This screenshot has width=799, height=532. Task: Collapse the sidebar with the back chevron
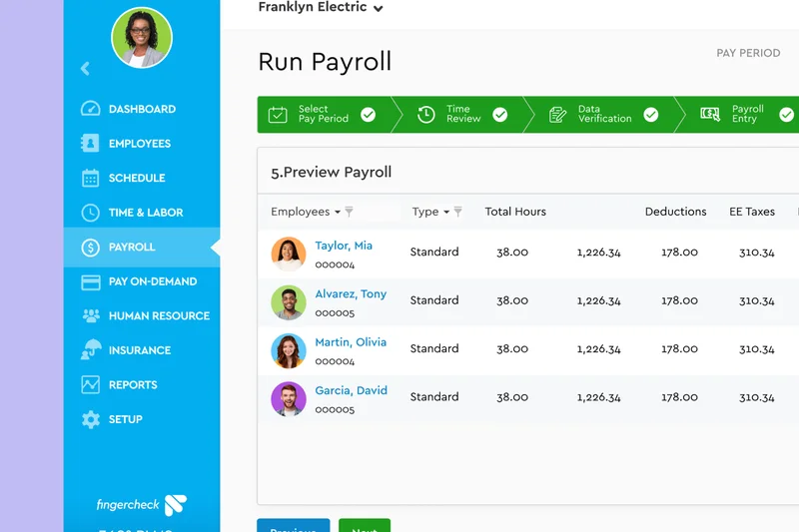coord(85,68)
